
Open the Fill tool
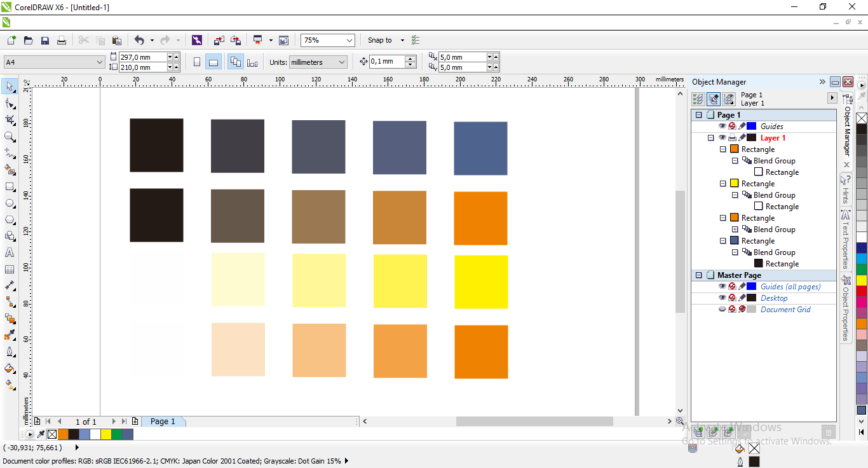(10, 369)
